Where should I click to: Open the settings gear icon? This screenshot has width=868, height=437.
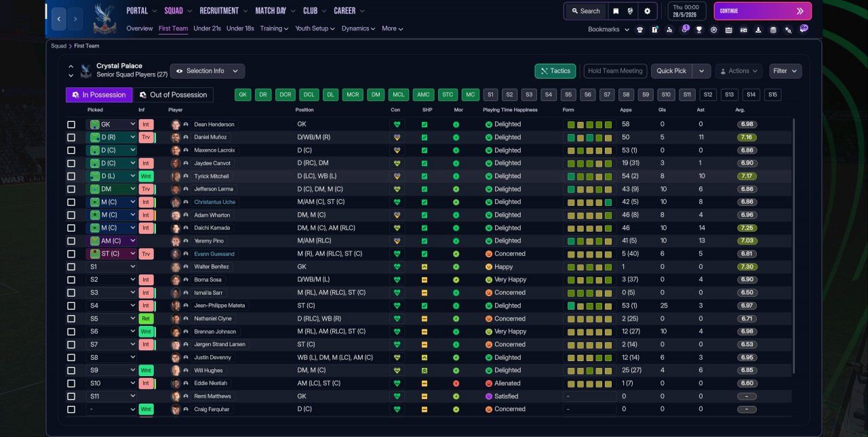647,11
